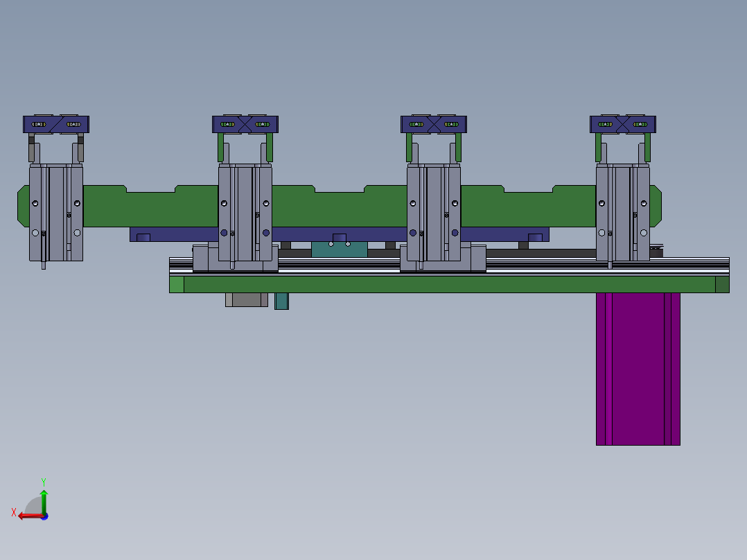Viewport: 747px width, 560px height.
Task: Select the rightmost gripper's blue top jaw plate
Action: pos(623,124)
